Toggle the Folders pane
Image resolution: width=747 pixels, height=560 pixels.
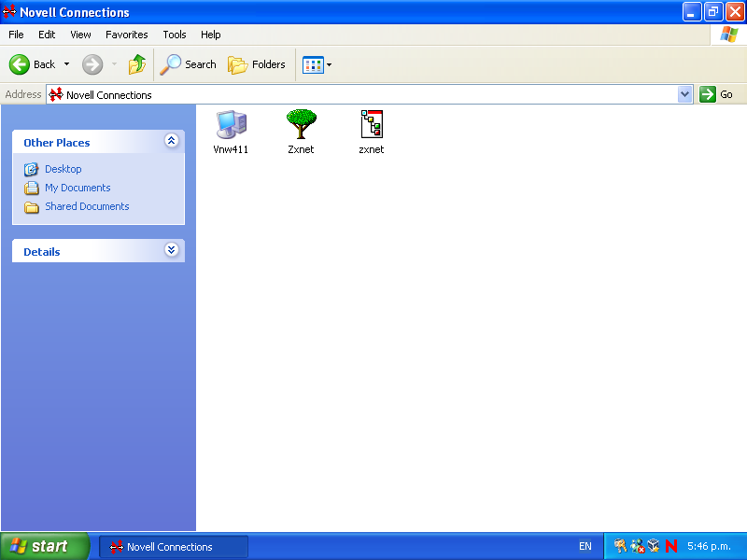click(x=256, y=64)
